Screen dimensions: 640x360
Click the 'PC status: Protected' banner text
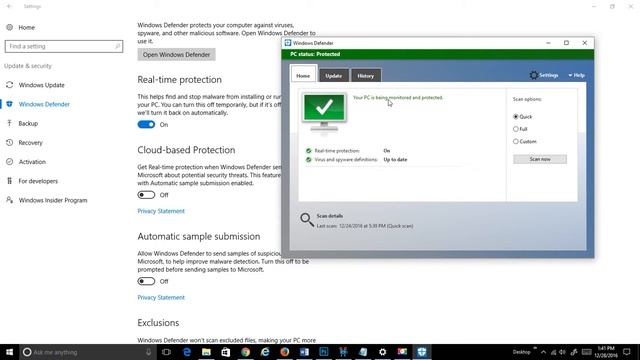click(x=315, y=54)
